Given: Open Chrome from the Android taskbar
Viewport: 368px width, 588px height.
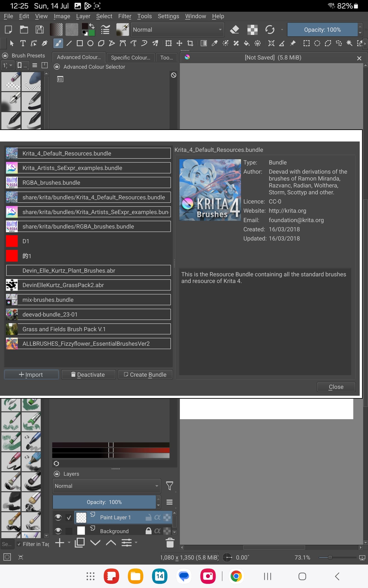Looking at the screenshot, I should (x=236, y=576).
